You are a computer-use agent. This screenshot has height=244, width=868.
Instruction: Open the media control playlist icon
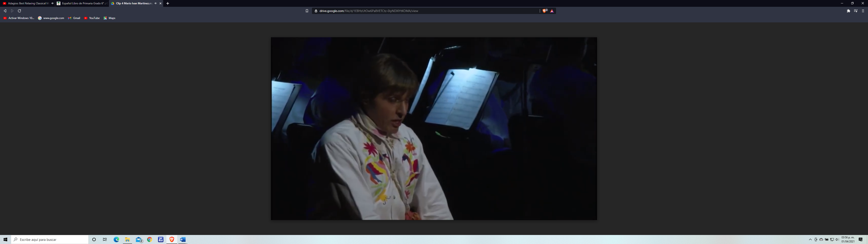pos(856,11)
